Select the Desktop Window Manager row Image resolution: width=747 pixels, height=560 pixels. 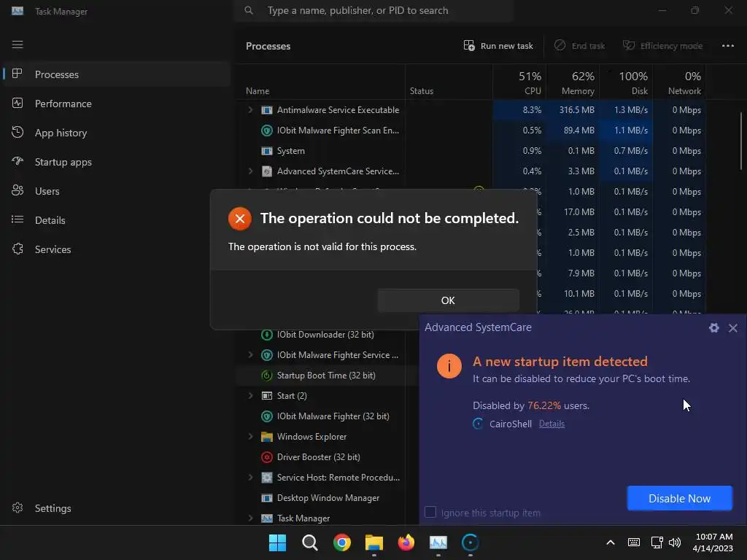click(x=328, y=498)
